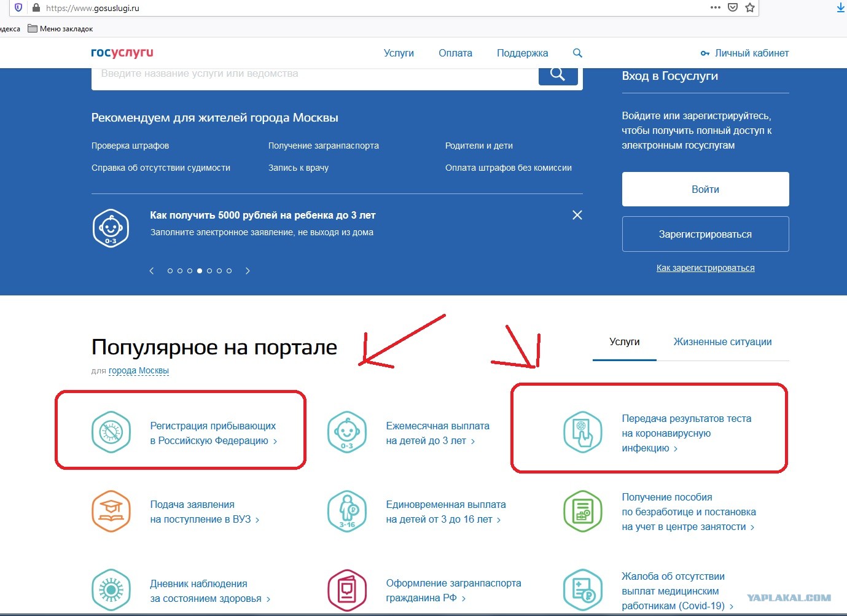Open the города Москвы location selector
The image size is (847, 616).
click(x=139, y=371)
